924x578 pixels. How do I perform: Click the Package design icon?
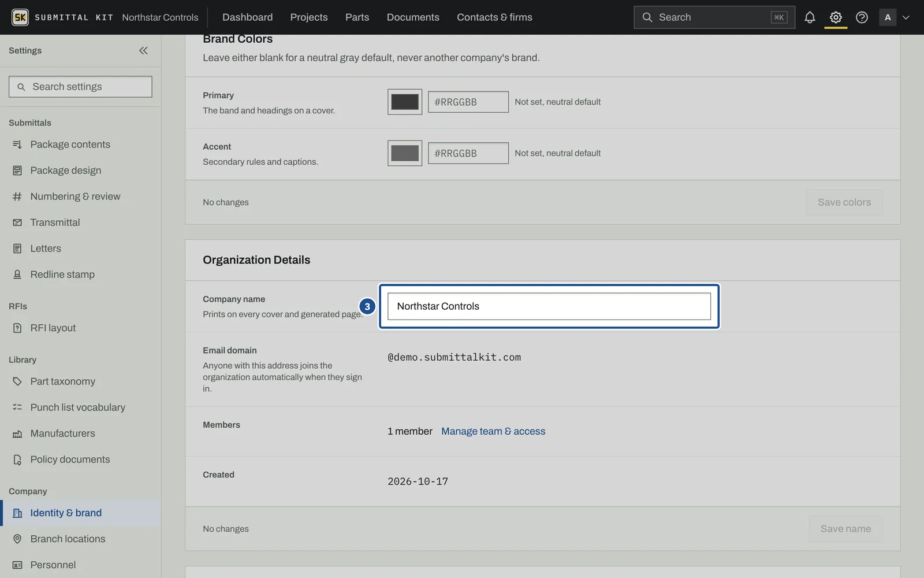[17, 171]
